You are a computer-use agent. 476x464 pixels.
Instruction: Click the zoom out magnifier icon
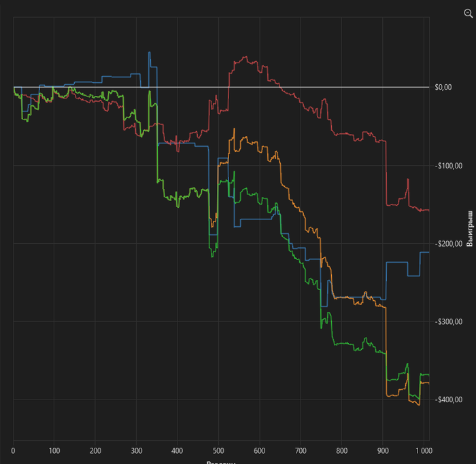click(x=467, y=13)
